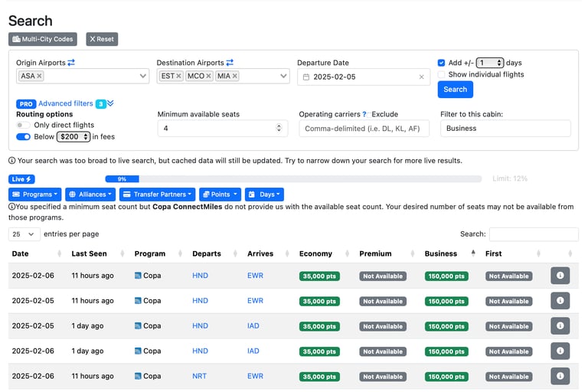Image resolution: width=588 pixels, height=392 pixels.
Task: Sort by Economy column
Action: coord(347,254)
